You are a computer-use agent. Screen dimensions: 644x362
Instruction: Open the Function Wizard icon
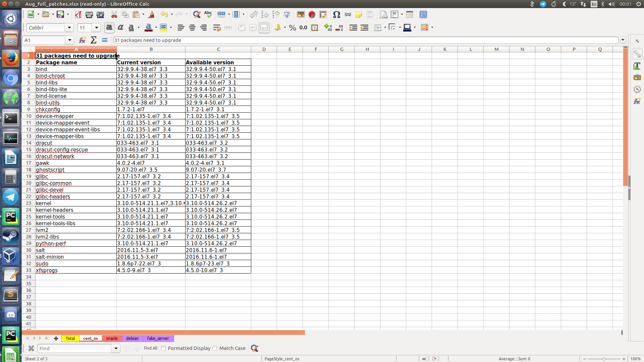tap(82, 40)
